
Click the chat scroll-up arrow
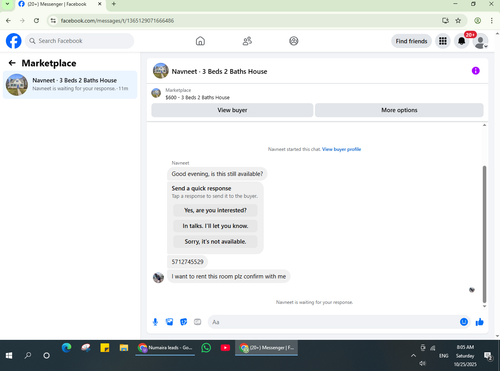click(x=484, y=125)
